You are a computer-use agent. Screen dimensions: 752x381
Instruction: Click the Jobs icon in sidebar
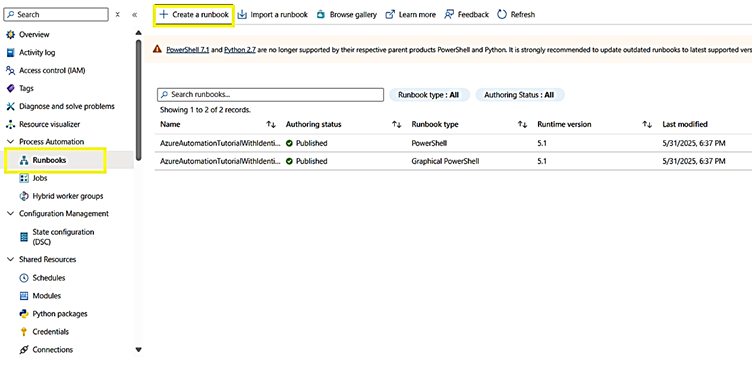pos(24,178)
